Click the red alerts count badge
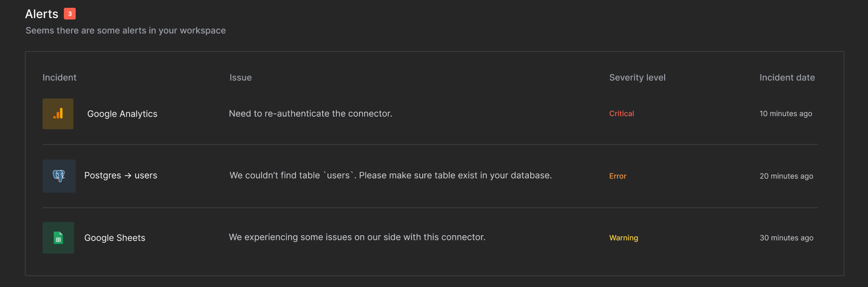868x287 pixels. pos(70,14)
